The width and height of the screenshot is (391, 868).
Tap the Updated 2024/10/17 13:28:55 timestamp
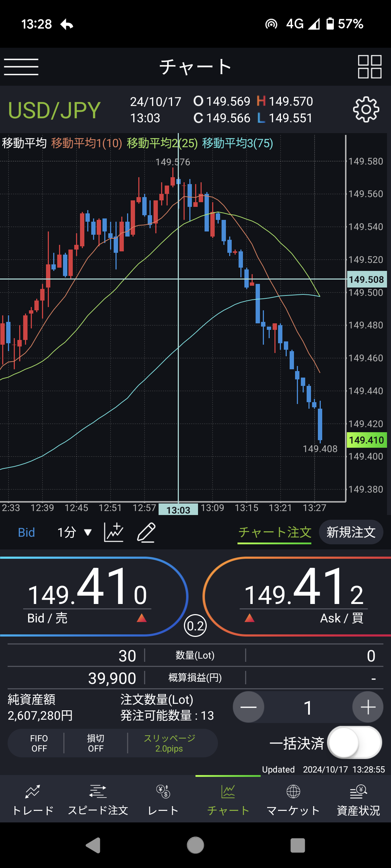[x=323, y=769]
